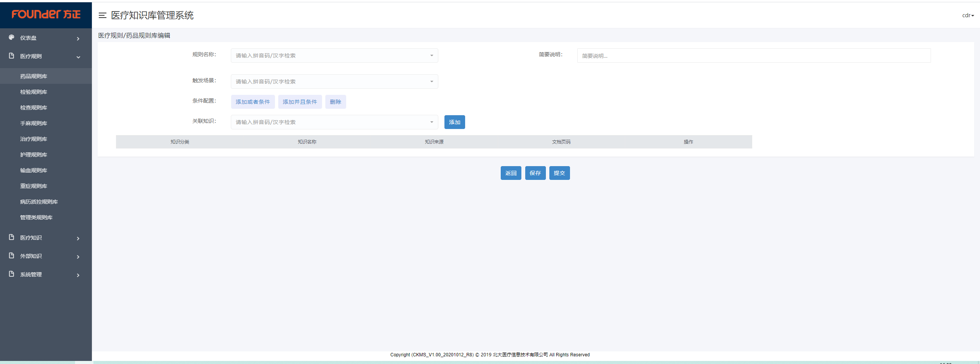Screen dimensions: 980x364
Task: Expand the 仪表盘 menu chevron
Action: point(78,38)
